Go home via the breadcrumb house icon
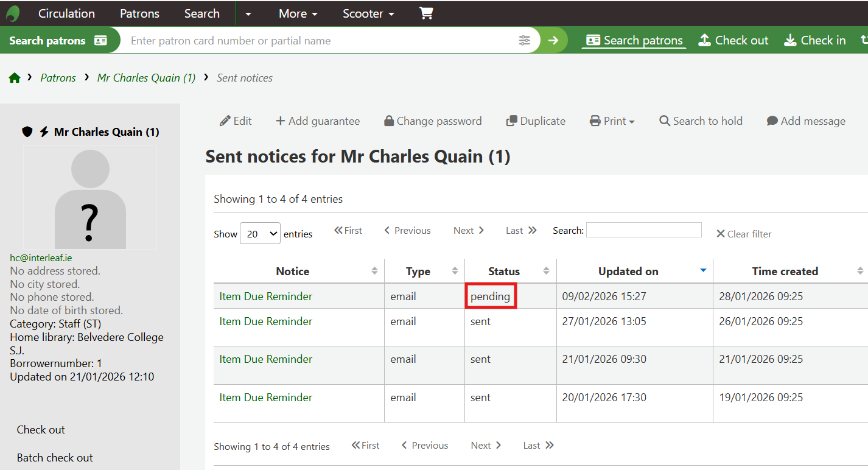This screenshot has width=868, height=470. (x=15, y=78)
